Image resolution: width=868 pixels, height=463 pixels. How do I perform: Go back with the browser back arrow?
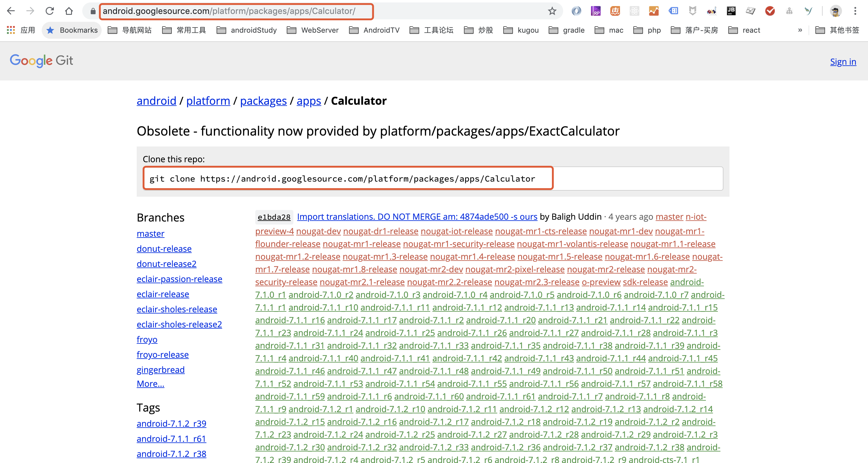(x=11, y=11)
